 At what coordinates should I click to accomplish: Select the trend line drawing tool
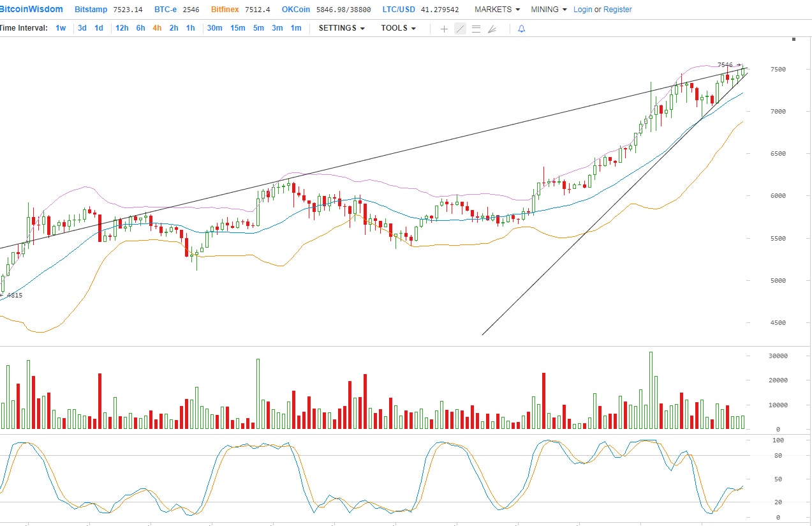tap(460, 29)
